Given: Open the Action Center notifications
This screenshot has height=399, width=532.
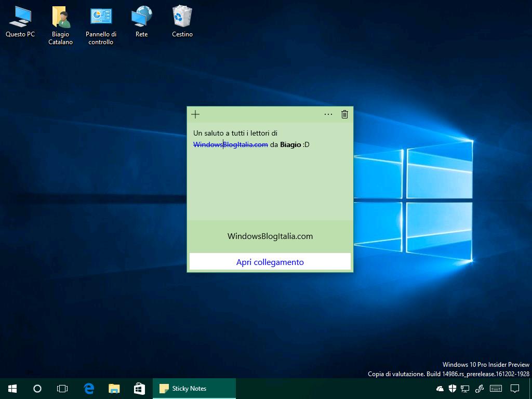Looking at the screenshot, I should click(x=515, y=388).
